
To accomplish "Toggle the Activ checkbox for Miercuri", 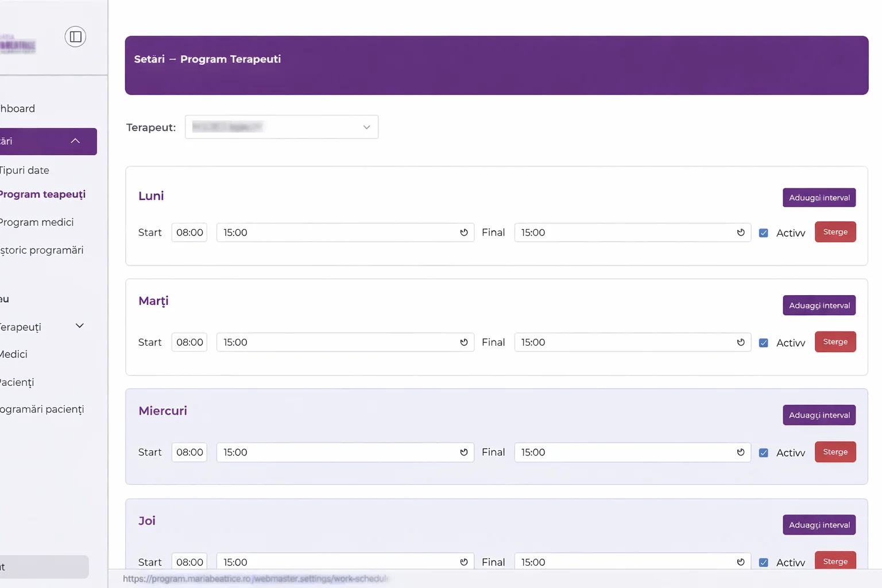I will click(x=764, y=453).
